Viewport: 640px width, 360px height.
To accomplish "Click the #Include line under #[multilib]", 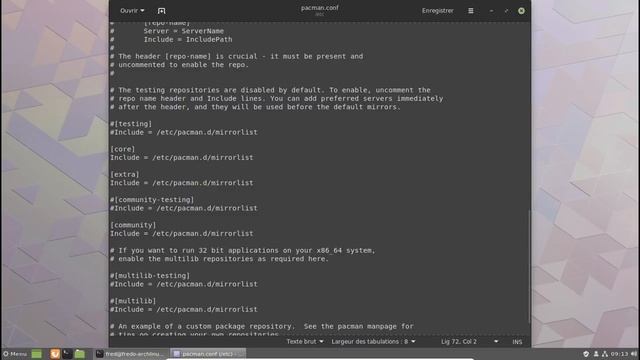I will (x=184, y=309).
